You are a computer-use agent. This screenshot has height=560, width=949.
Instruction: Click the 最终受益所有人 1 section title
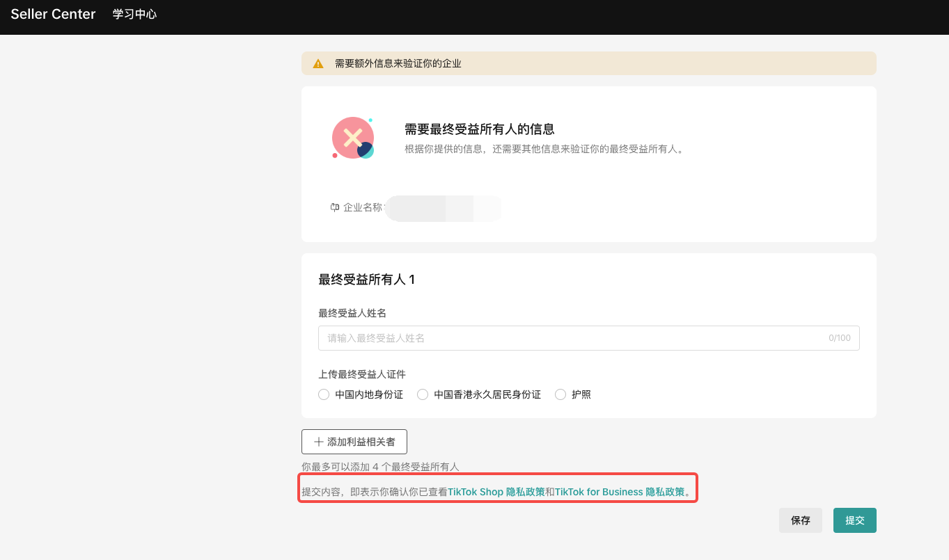click(x=366, y=280)
